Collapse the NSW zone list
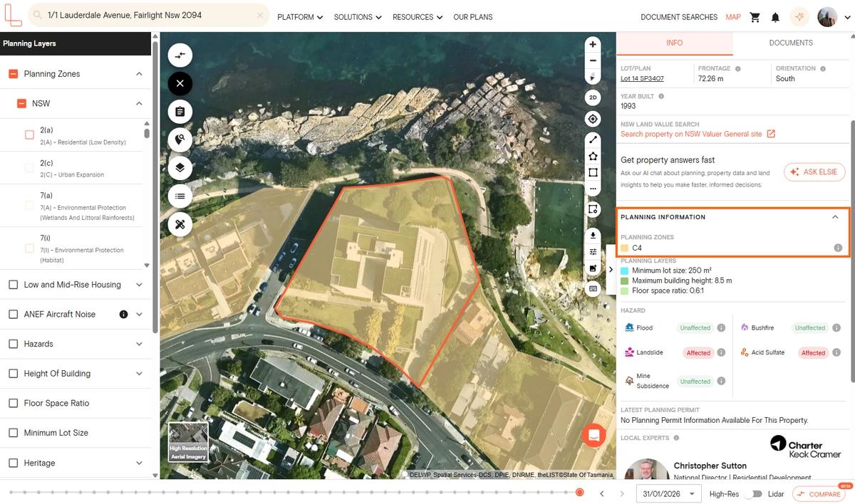The width and height of the screenshot is (855, 504). (139, 104)
